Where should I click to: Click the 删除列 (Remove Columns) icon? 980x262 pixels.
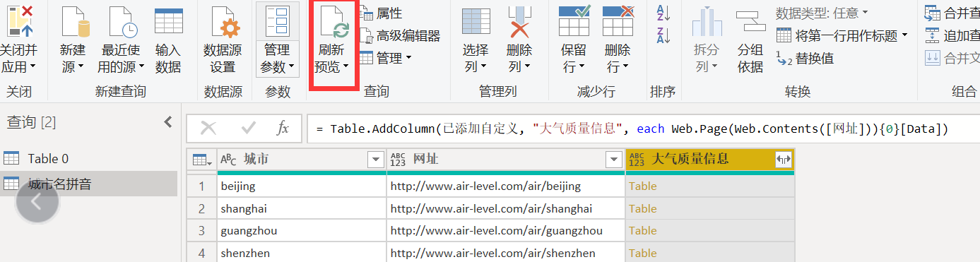coord(519,22)
